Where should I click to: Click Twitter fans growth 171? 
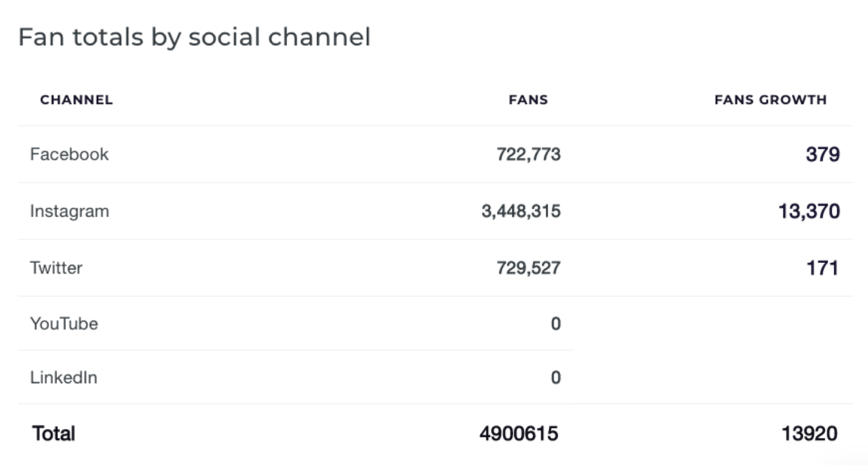(822, 268)
